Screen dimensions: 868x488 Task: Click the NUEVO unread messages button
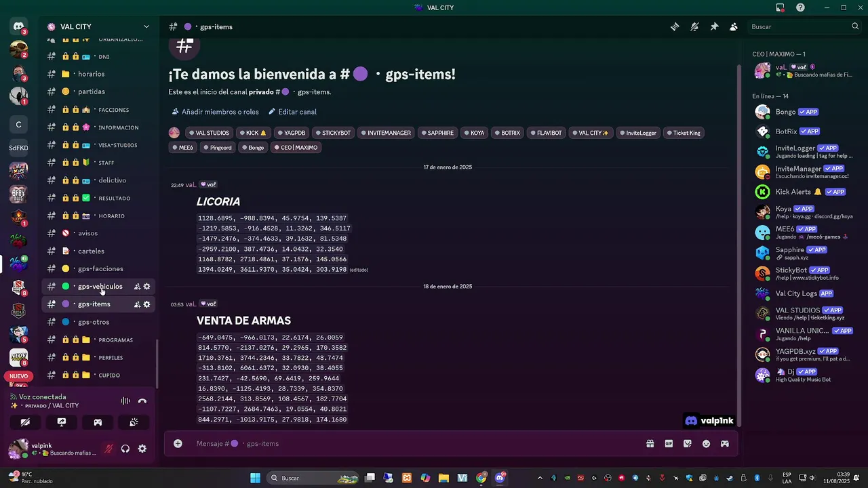(18, 376)
